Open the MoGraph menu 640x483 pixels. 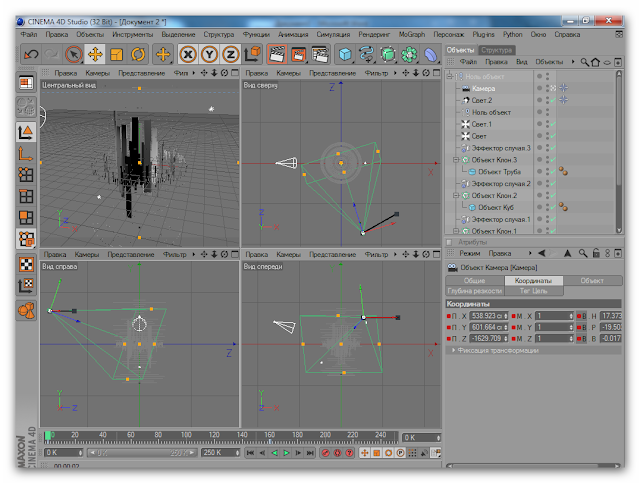click(x=413, y=34)
